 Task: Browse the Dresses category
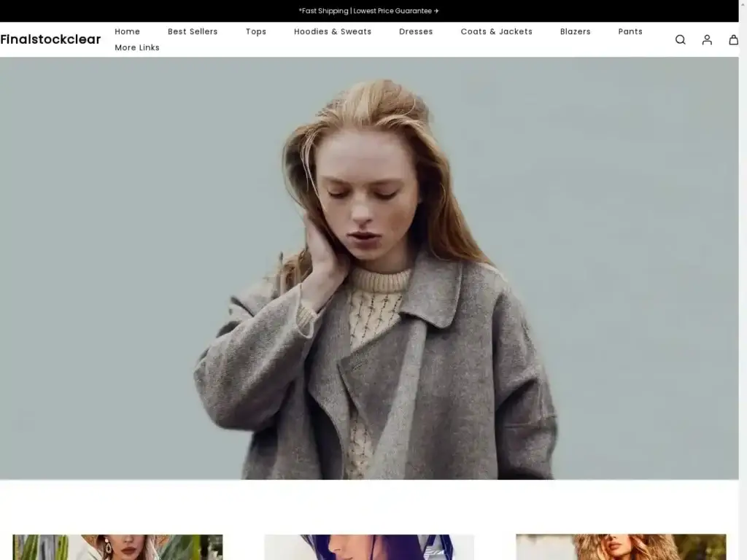(416, 31)
